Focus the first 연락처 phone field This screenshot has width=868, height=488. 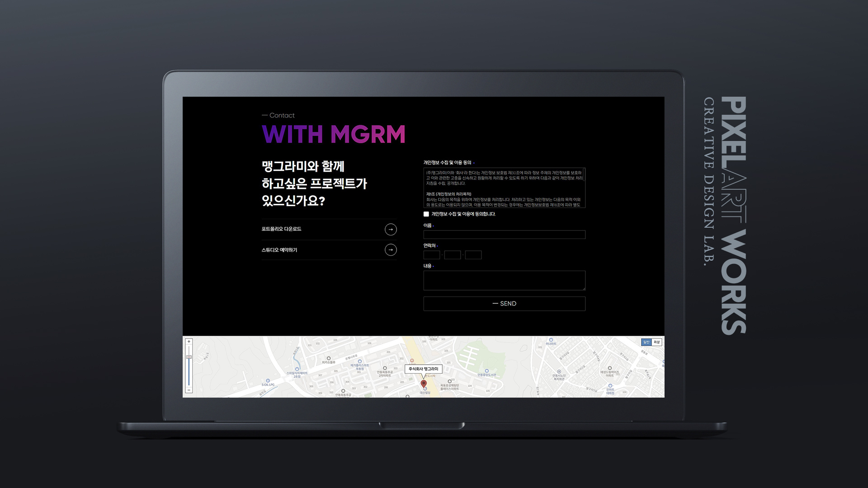pos(432,255)
